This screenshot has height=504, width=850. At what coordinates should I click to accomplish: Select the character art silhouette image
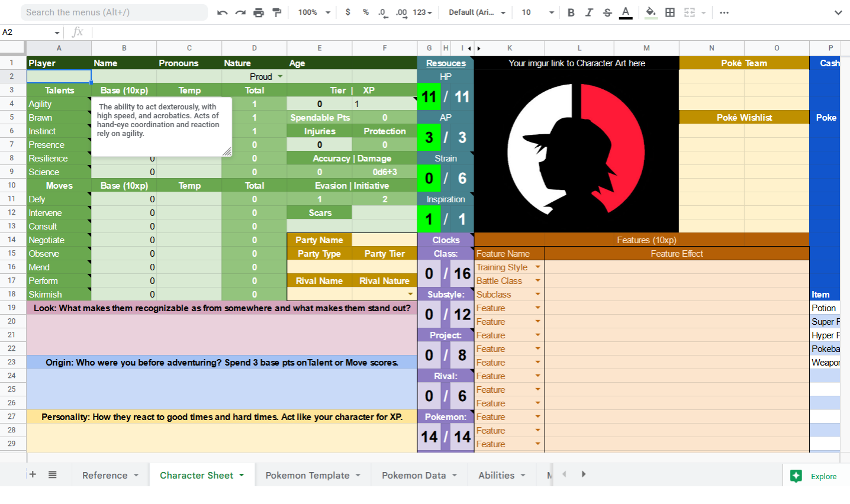tap(577, 150)
